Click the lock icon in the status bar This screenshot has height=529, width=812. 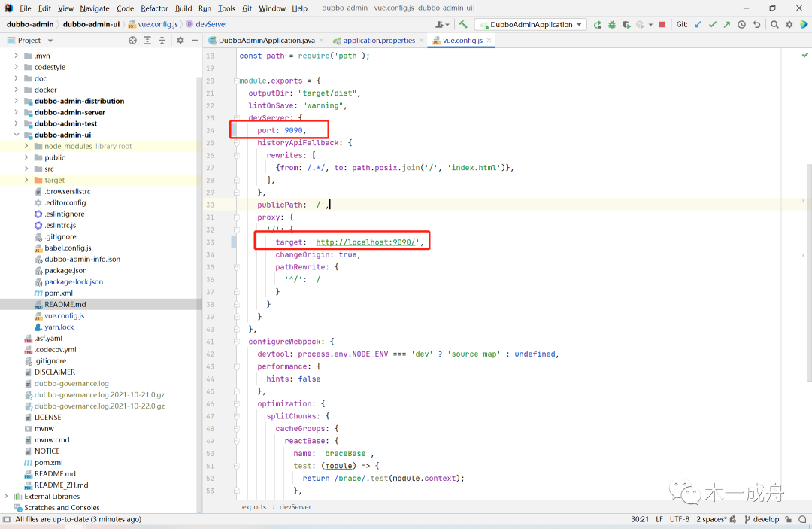(788, 519)
